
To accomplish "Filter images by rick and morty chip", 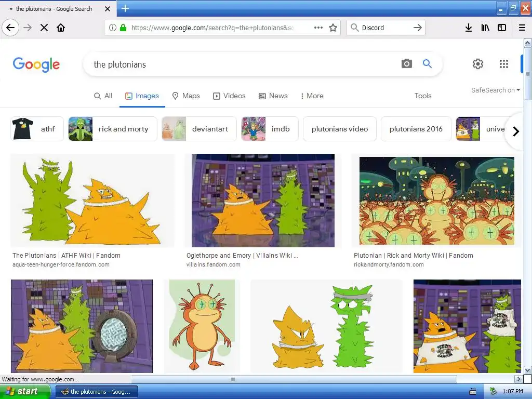I will pos(113,129).
